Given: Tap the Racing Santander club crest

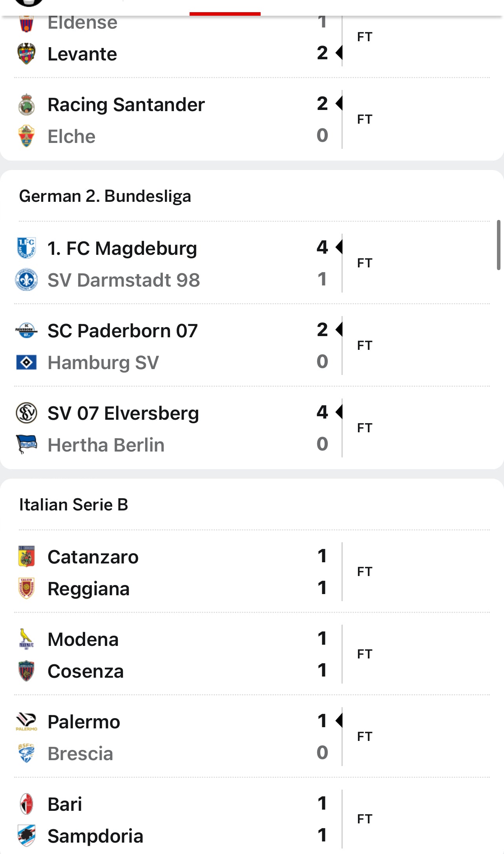Looking at the screenshot, I should click(26, 104).
